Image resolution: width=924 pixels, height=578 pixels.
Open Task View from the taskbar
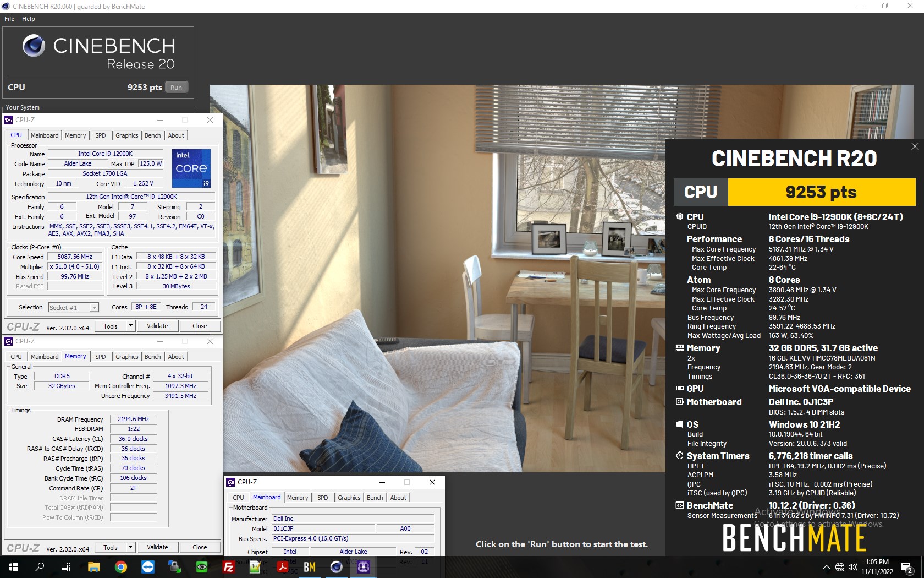click(x=66, y=567)
